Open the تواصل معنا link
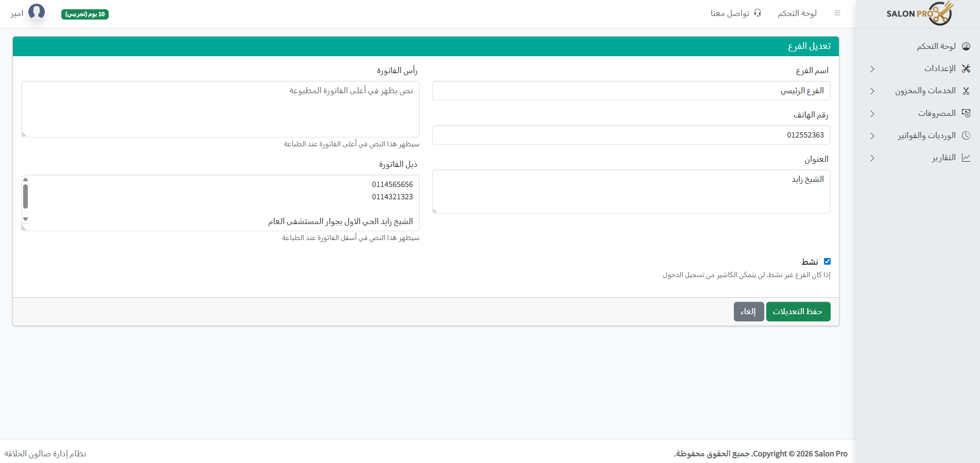Screen dimensions: 980x463 tap(730, 13)
